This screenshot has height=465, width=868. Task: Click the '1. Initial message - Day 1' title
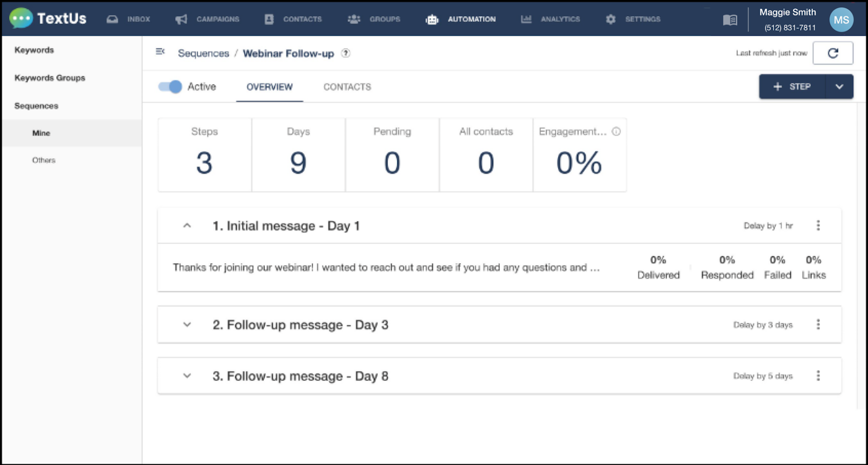click(286, 226)
